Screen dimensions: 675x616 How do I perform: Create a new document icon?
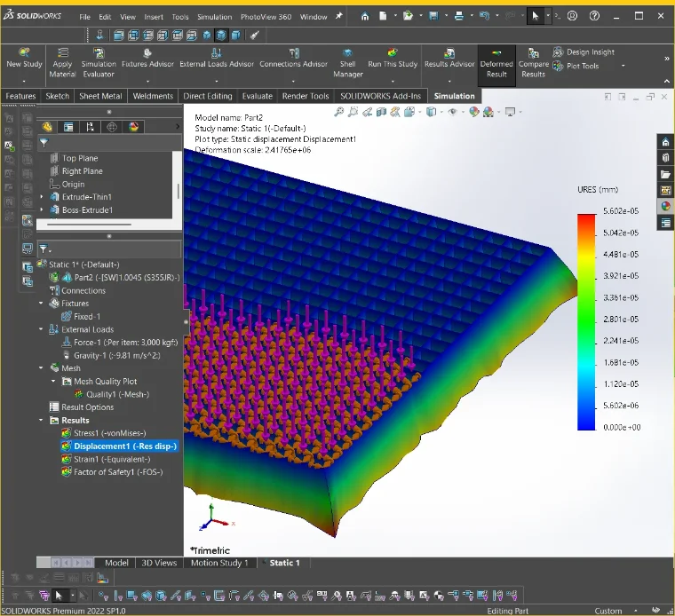coord(383,16)
